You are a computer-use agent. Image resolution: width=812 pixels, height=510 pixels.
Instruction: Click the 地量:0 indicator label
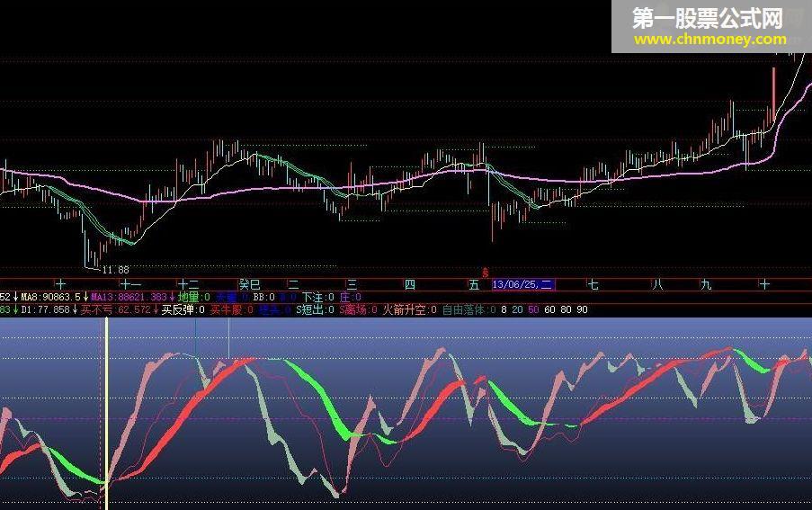[x=193, y=297]
